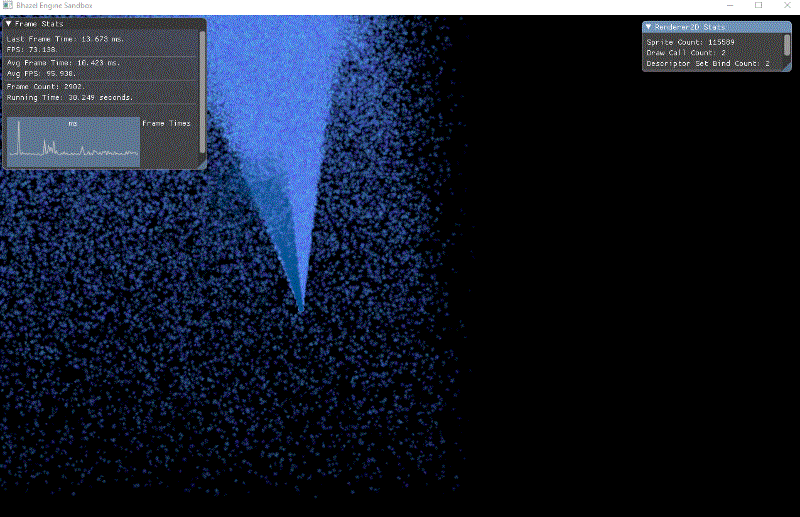Grab the Frame Stats resize grip corner
Image resolution: width=800 pixels, height=517 pixels.
coord(202,165)
